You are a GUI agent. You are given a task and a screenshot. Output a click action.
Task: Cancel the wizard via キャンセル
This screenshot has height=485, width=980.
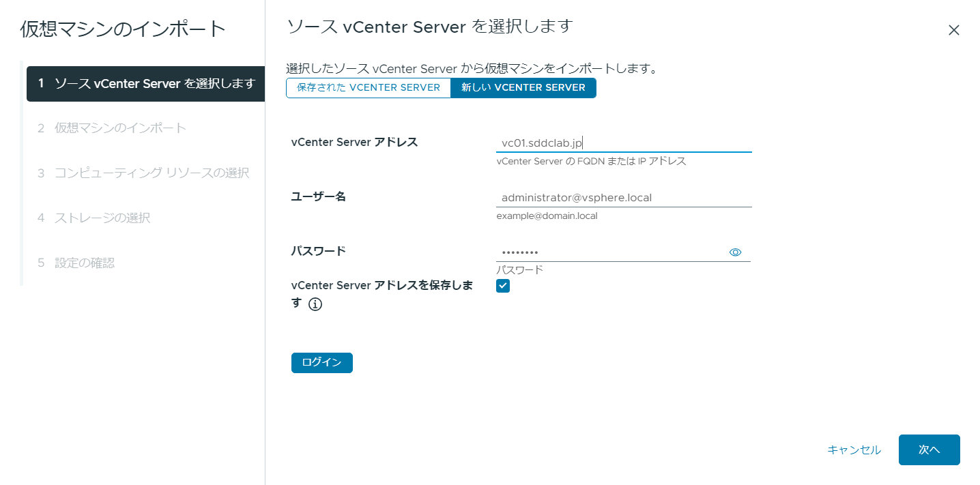tap(854, 450)
